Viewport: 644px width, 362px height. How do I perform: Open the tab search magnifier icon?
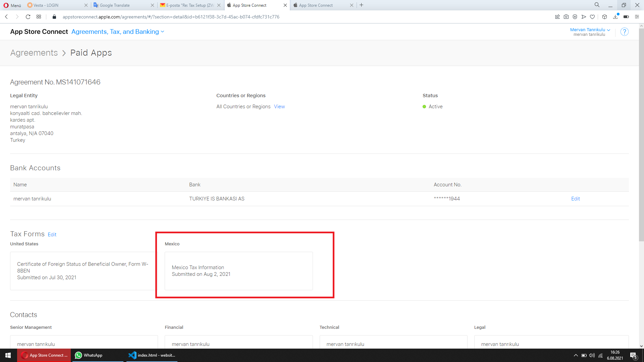(597, 5)
